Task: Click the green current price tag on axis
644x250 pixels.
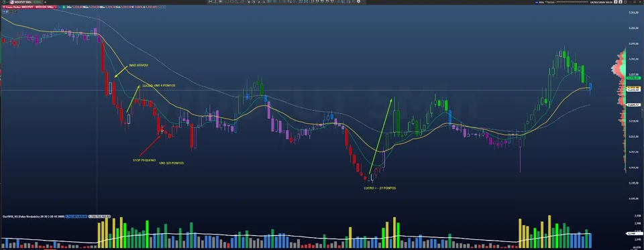Action: click(634, 78)
